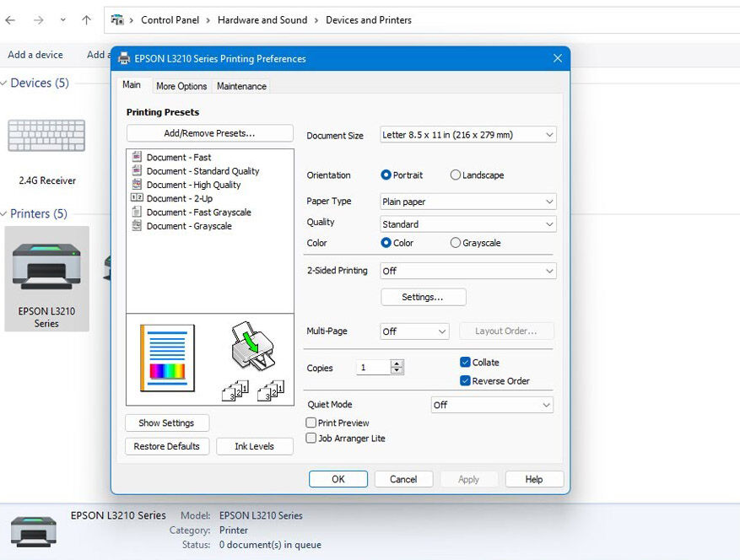Viewport: 740px width, 560px height.
Task: Decrease the Copies count
Action: pos(397,371)
